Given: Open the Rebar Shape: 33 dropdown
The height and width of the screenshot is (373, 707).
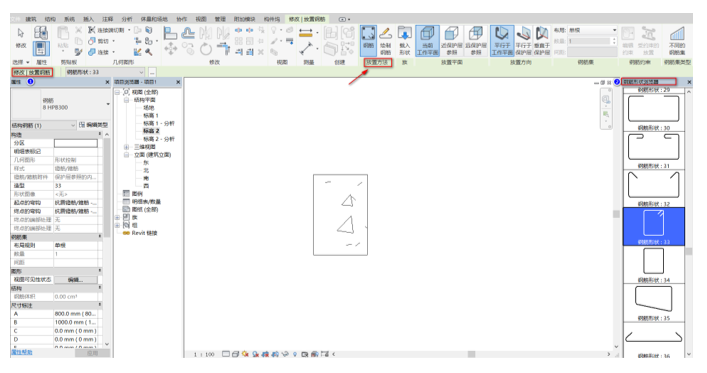Looking at the screenshot, I should coord(105,72).
